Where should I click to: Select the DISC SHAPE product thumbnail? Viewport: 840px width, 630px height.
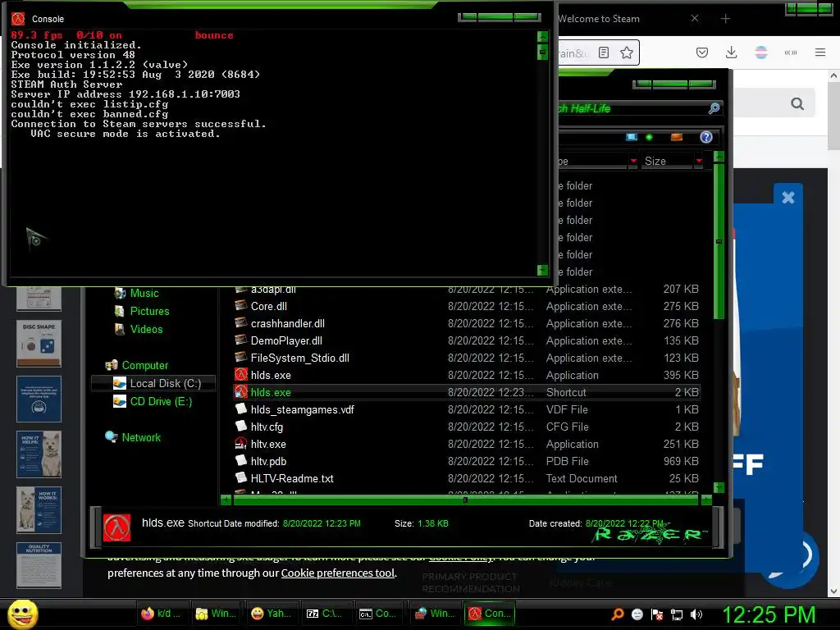coord(39,344)
